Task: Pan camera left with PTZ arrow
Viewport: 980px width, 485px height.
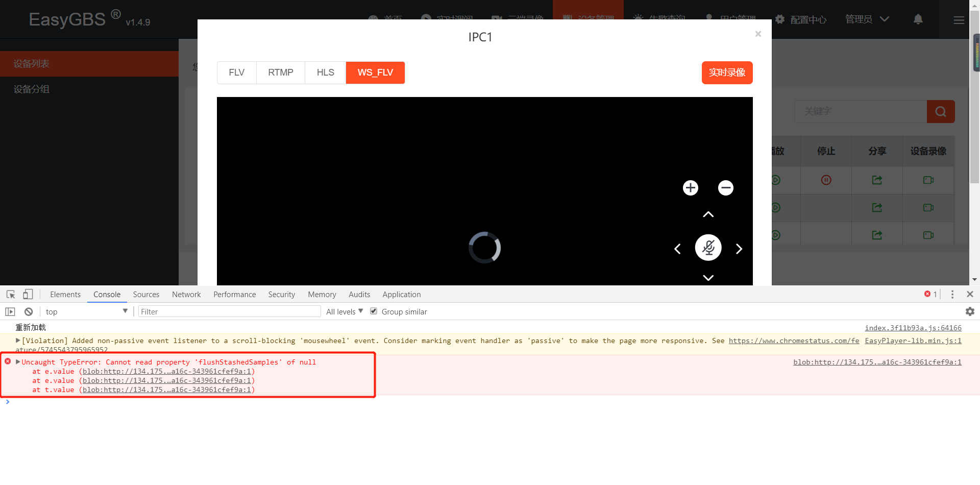Action: pyautogui.click(x=678, y=249)
